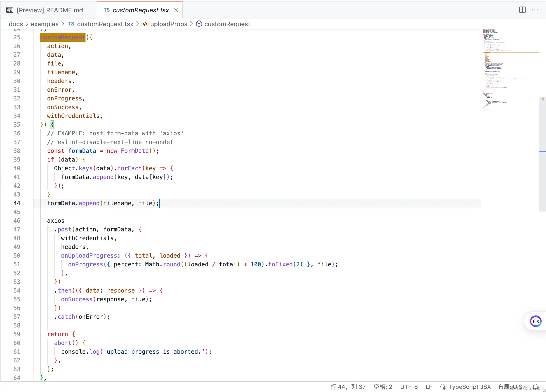This screenshot has width=546, height=392.
Task: Open the editor more actions ellipsis
Action: 535,10
